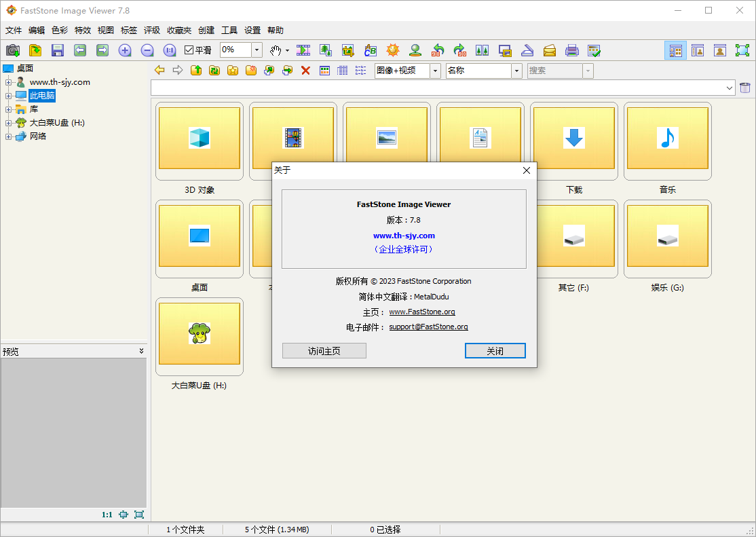Open the zoom percentage dropdown
Screen dimensions: 756x537
[x=257, y=50]
